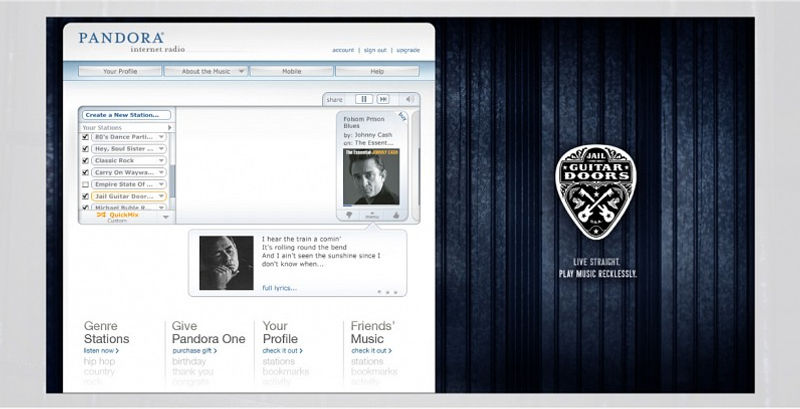Uncheck the Jail Guitar Doors station checkbox
This screenshot has height=409, width=800.
tap(85, 196)
